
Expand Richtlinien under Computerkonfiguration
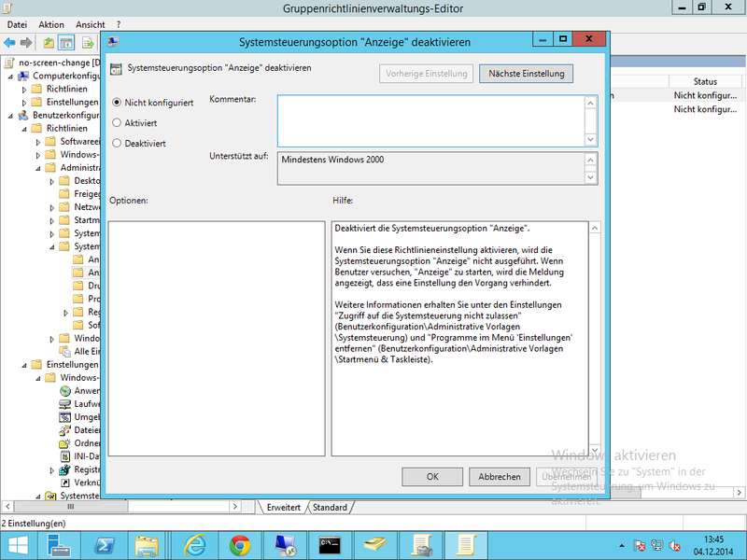25,90
